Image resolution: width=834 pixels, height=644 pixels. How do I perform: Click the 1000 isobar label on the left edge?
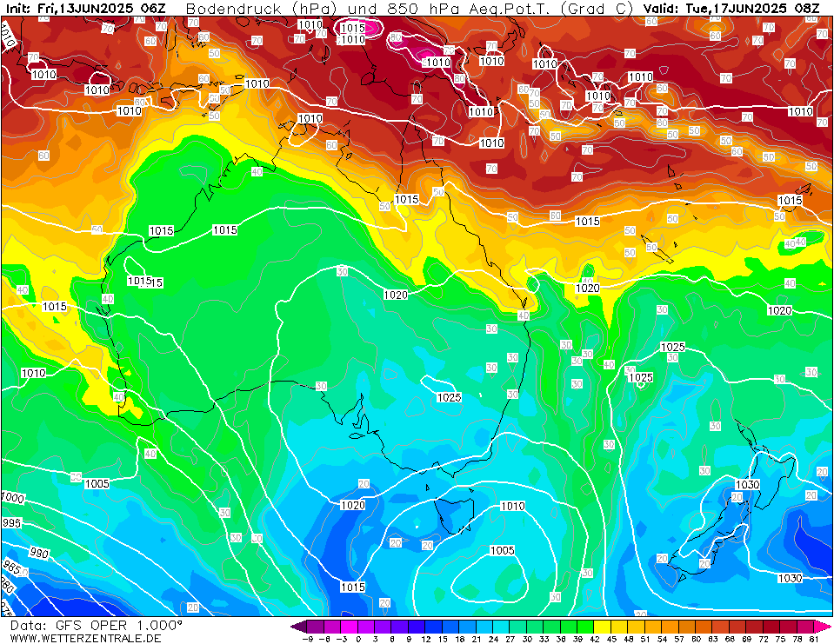(13, 498)
